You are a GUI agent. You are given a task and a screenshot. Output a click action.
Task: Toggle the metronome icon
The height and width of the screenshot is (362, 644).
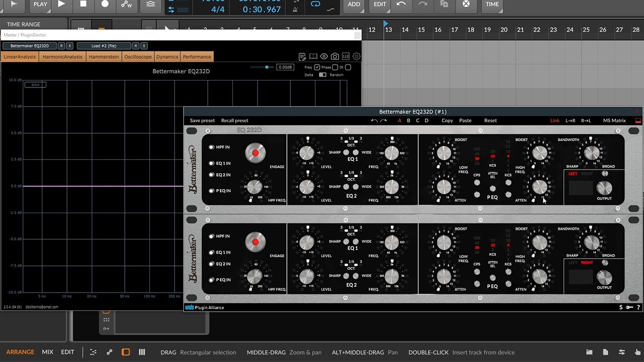click(x=295, y=9)
